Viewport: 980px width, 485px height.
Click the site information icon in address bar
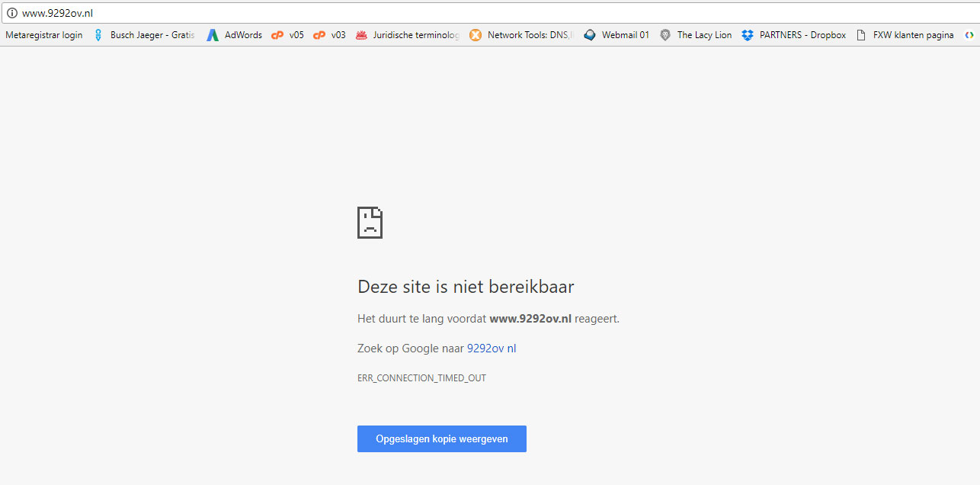pyautogui.click(x=11, y=13)
